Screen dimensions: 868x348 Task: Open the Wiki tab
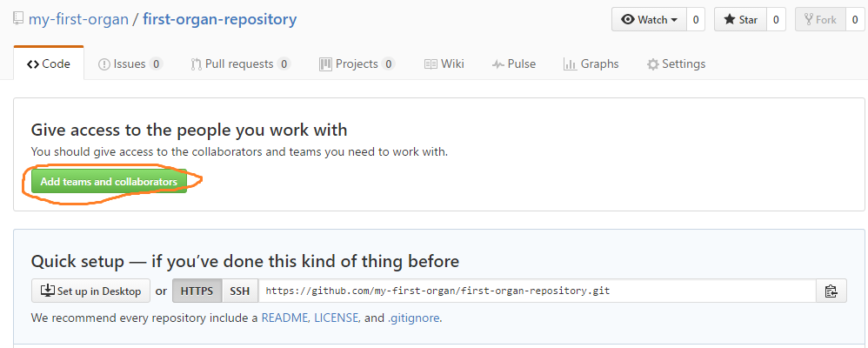point(444,64)
